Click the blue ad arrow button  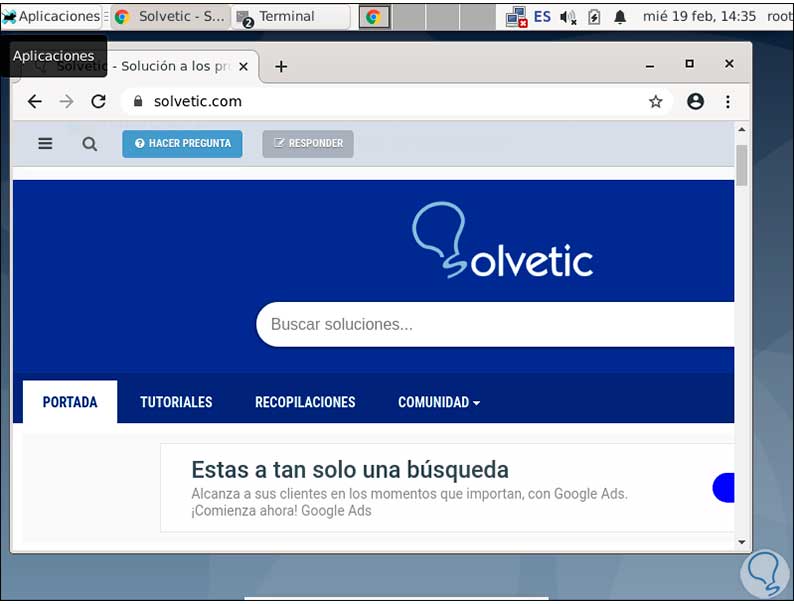pos(724,488)
